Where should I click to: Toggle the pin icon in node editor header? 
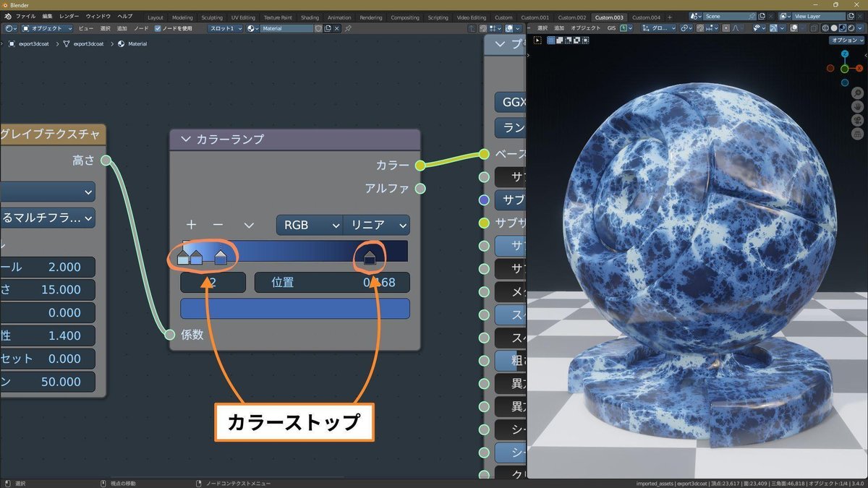[x=348, y=28]
